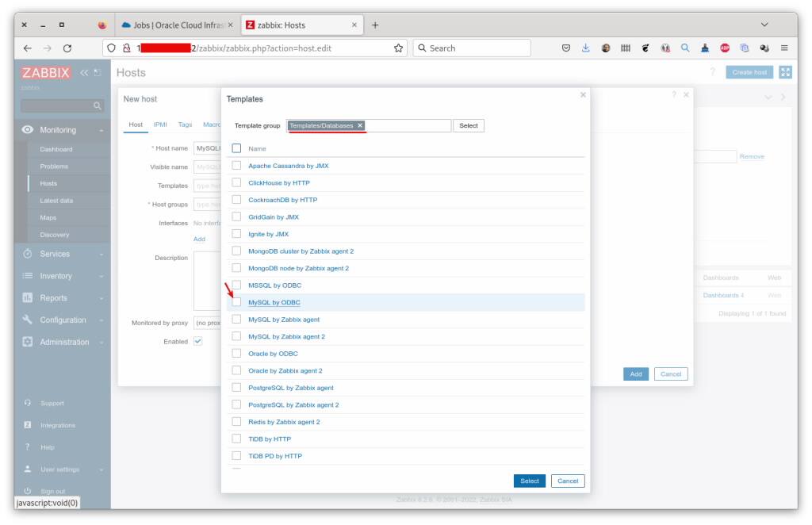The height and width of the screenshot is (525, 812).
Task: Open the Monitored by proxy dropdown
Action: coord(207,323)
